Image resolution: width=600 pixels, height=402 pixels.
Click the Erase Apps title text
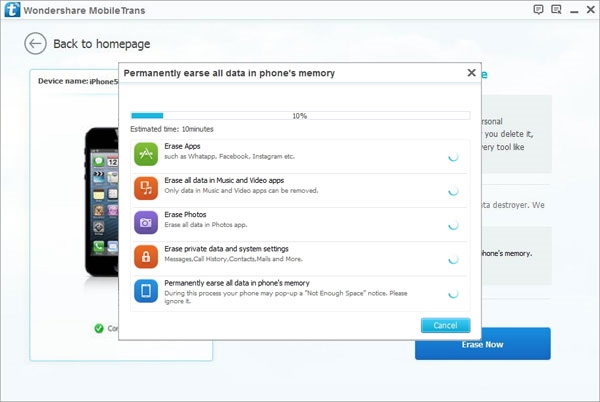pos(182,146)
